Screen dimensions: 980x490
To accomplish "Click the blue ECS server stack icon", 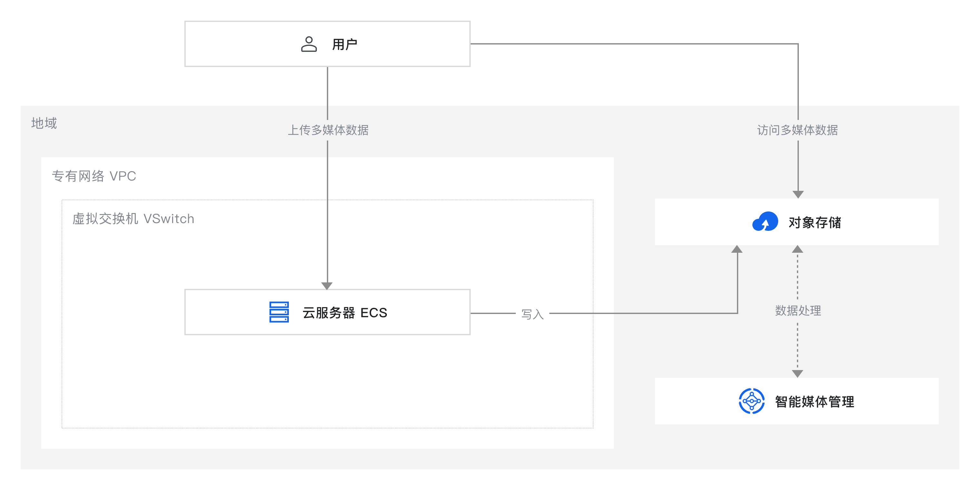I will click(x=279, y=312).
